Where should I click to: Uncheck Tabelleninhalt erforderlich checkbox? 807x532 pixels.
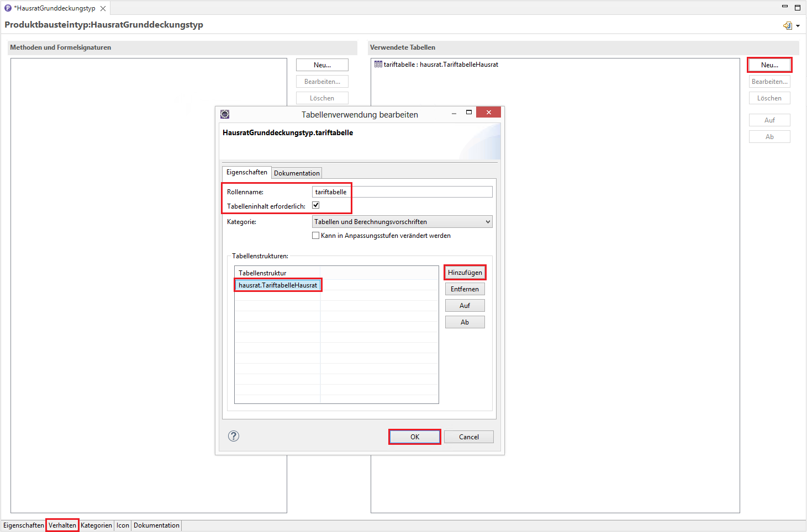click(316, 205)
